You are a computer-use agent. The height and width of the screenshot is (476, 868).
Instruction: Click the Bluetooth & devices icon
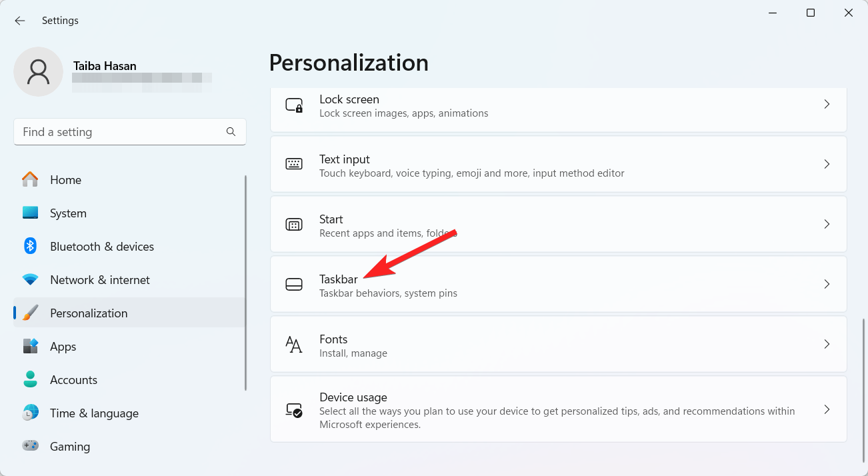(30, 247)
